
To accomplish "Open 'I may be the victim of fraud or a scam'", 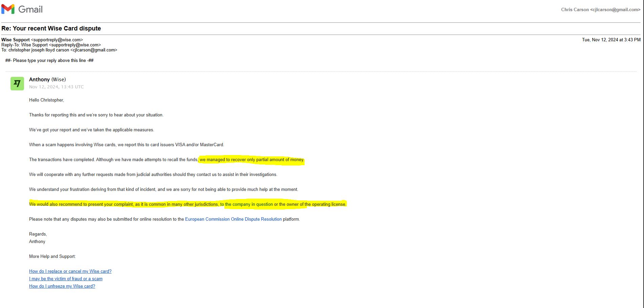I will click(x=66, y=279).
